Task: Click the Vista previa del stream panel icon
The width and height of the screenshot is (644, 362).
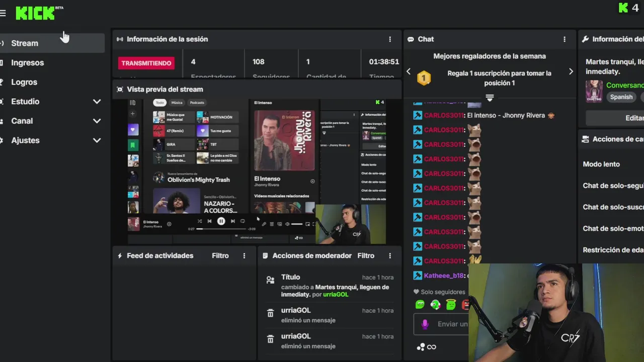Action: click(x=120, y=89)
